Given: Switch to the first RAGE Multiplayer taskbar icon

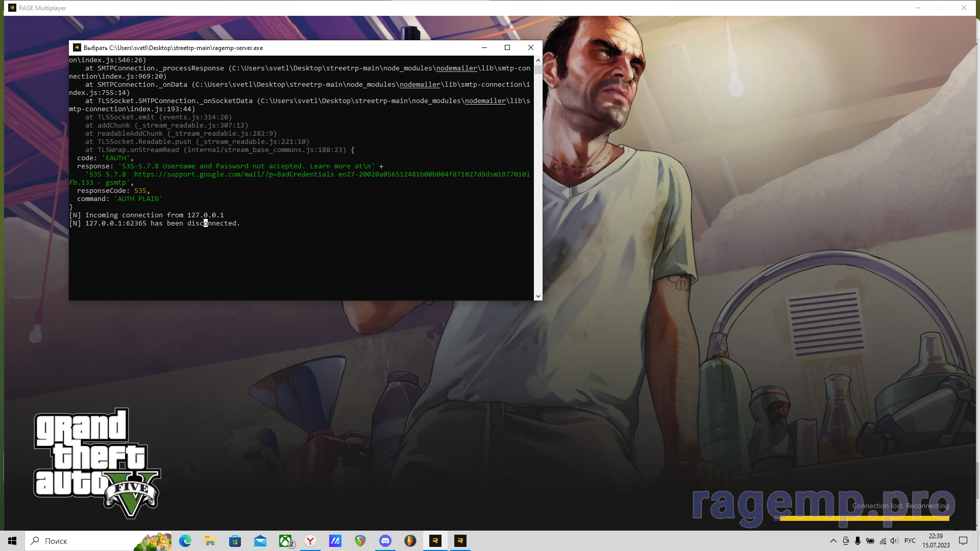Looking at the screenshot, I should coord(435,541).
